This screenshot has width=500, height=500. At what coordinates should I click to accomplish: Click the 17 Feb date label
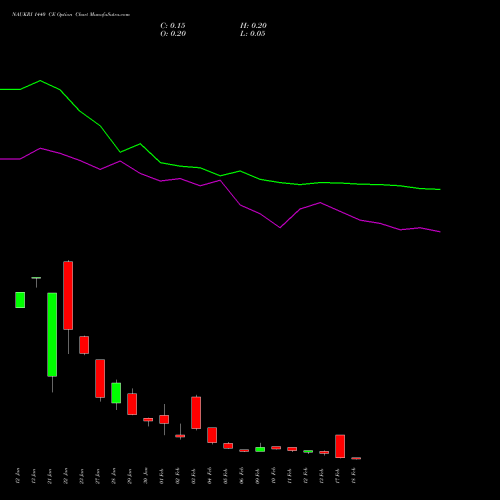coord(338,476)
